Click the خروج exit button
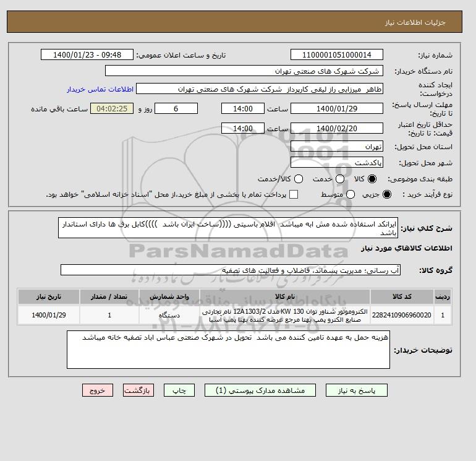This screenshot has height=461, width=476. [98, 390]
